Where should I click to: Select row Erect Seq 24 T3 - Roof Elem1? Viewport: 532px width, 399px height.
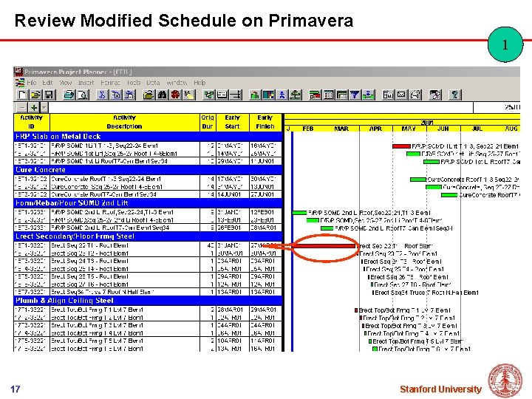tap(148, 261)
